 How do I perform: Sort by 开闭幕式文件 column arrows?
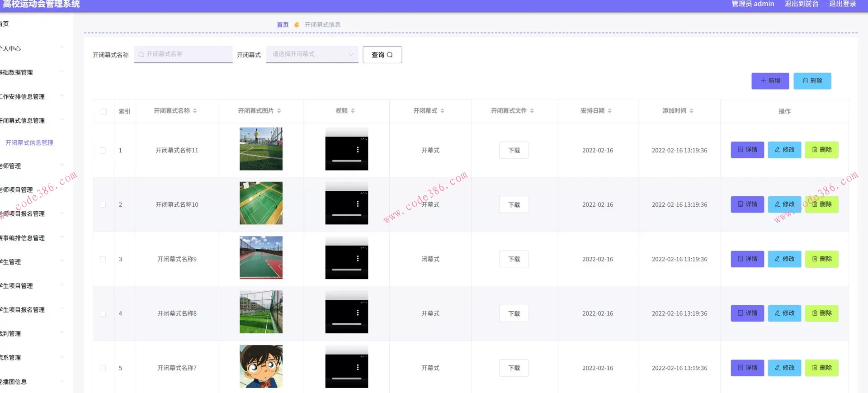click(532, 111)
